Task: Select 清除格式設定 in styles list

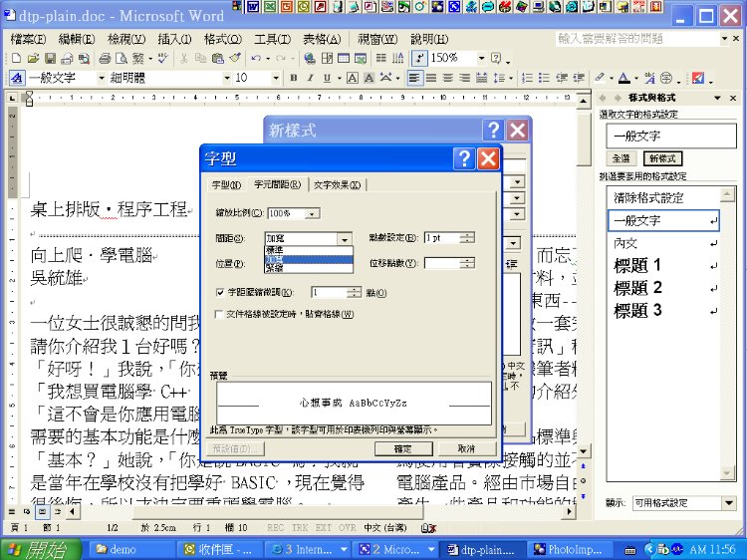Action: [x=663, y=197]
